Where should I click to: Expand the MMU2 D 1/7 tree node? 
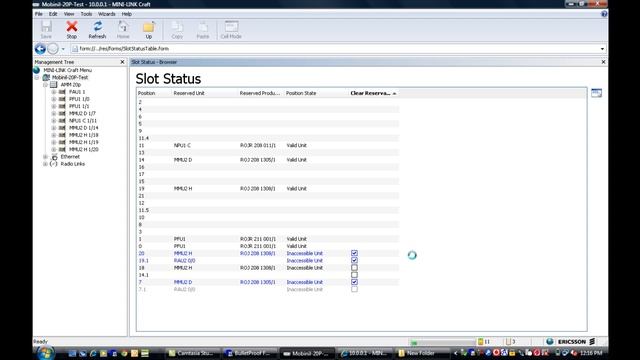[x=53, y=113]
